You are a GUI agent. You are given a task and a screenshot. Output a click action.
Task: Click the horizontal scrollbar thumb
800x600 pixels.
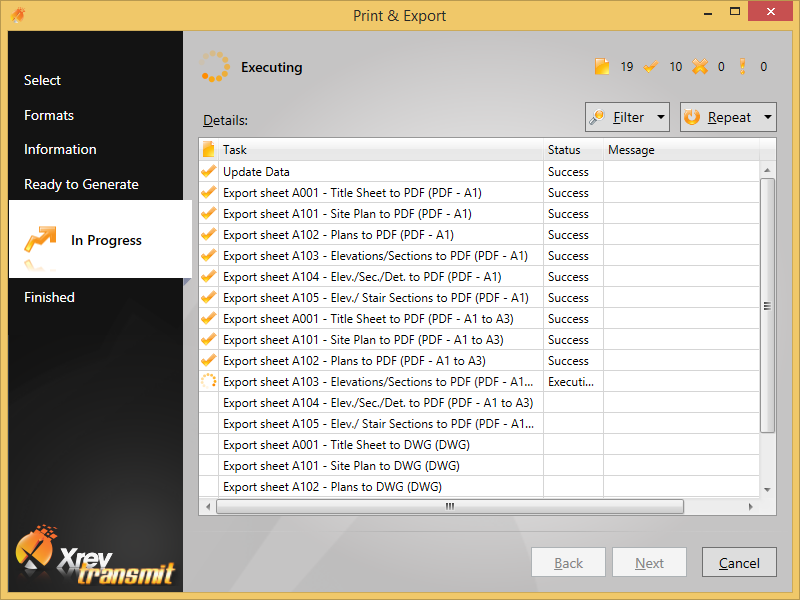(449, 506)
